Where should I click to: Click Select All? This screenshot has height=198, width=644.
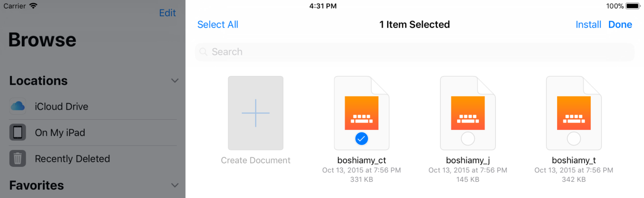click(x=218, y=25)
